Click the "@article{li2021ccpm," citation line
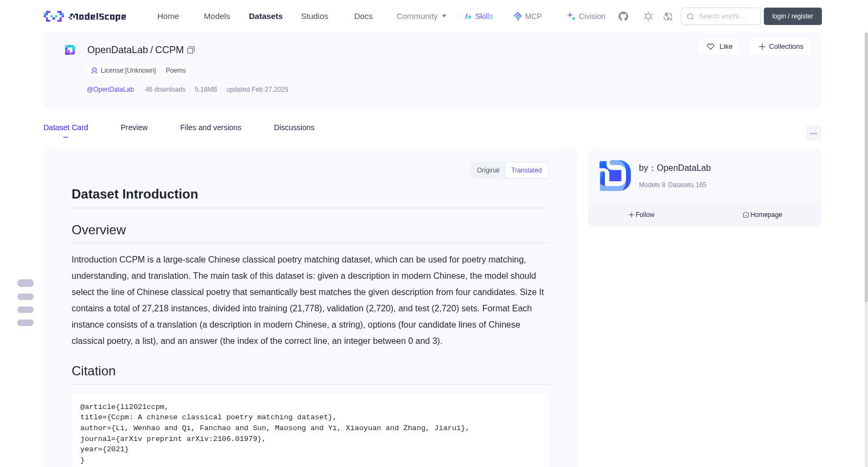Image resolution: width=868 pixels, height=467 pixels. (x=124, y=407)
